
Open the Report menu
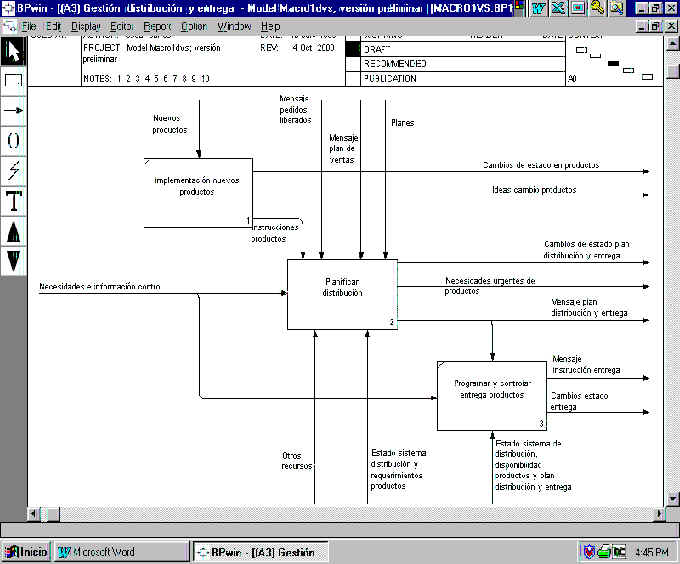[x=157, y=26]
